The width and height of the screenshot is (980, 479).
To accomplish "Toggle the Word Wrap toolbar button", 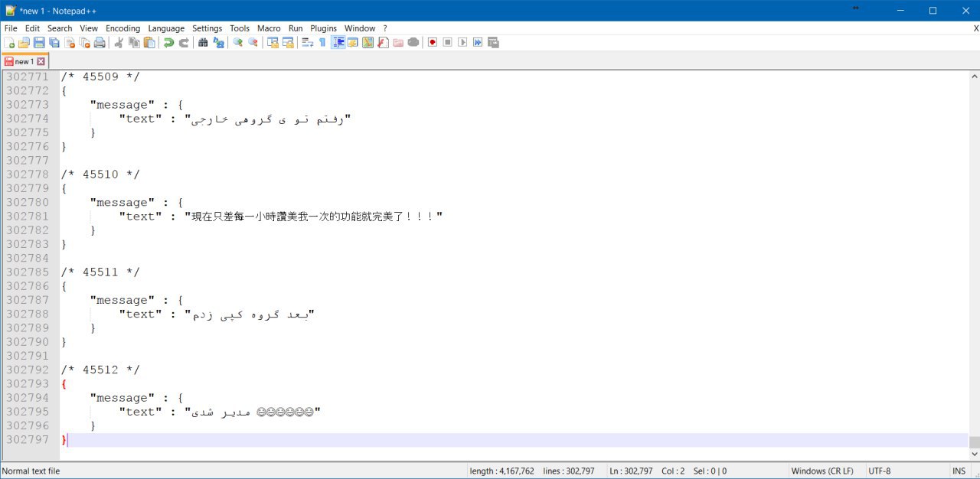I will (x=307, y=43).
